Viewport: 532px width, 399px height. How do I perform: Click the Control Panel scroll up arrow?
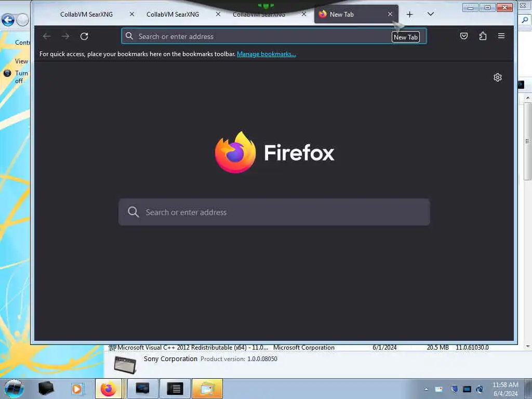[x=528, y=98]
